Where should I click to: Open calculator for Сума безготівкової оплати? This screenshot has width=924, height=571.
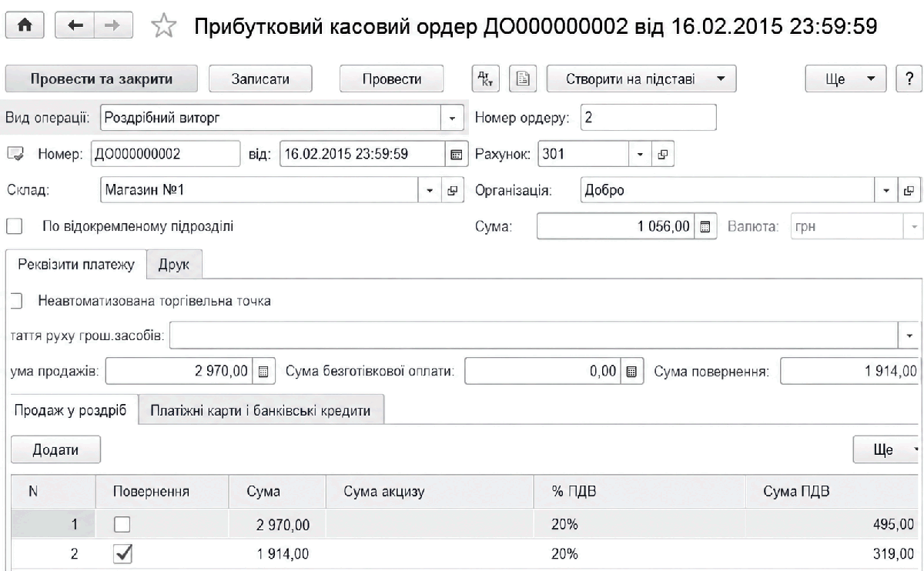631,371
